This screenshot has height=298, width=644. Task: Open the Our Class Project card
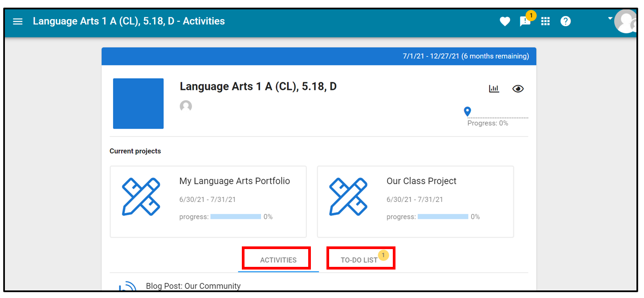[x=416, y=202]
